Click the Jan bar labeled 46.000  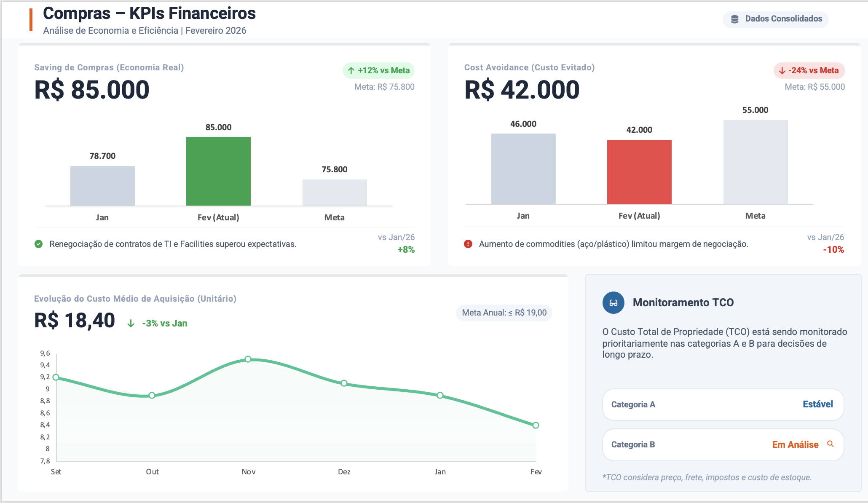point(523,169)
